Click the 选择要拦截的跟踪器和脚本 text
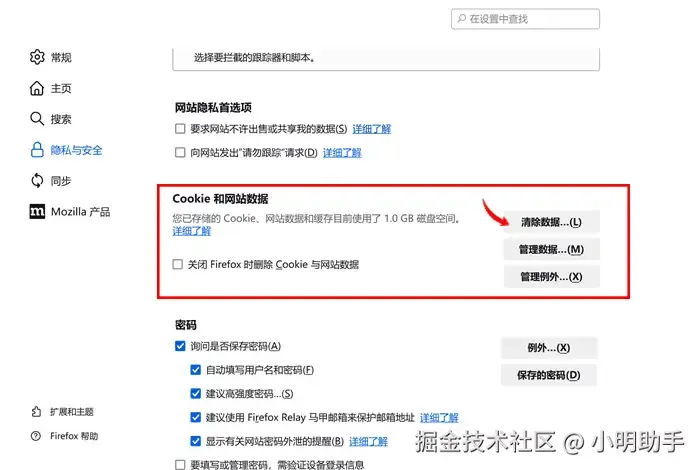 click(254, 58)
